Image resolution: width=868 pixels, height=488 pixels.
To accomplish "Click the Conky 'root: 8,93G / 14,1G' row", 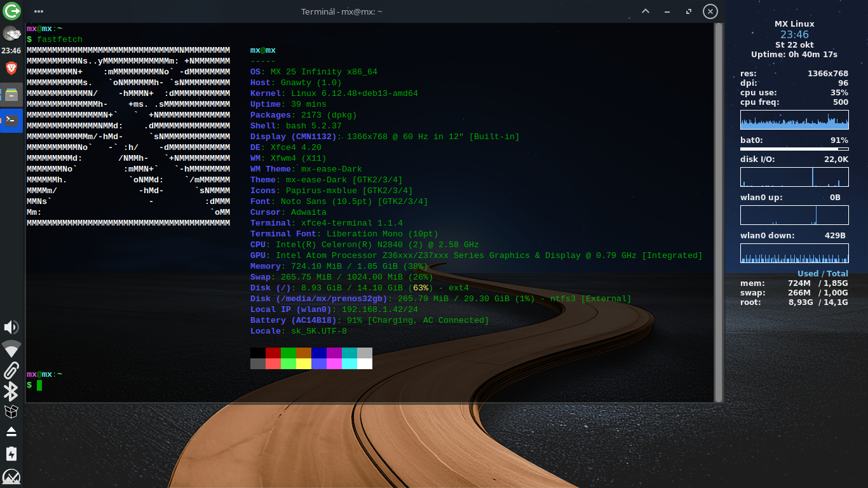I will (794, 302).
